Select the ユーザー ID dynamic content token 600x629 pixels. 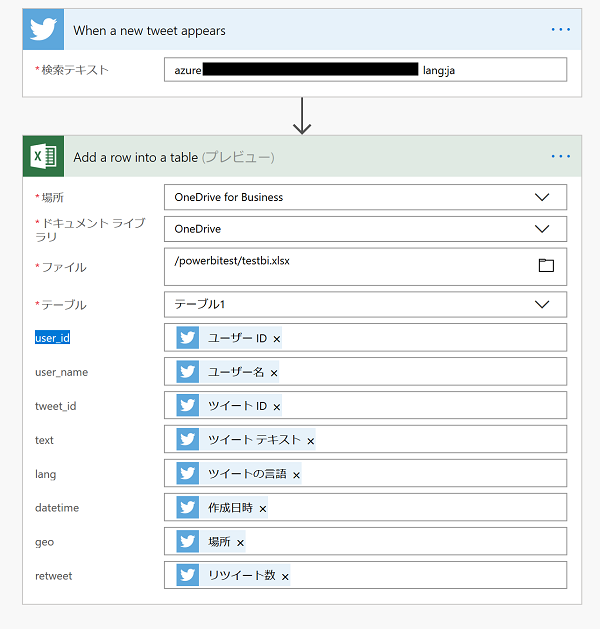(229, 338)
